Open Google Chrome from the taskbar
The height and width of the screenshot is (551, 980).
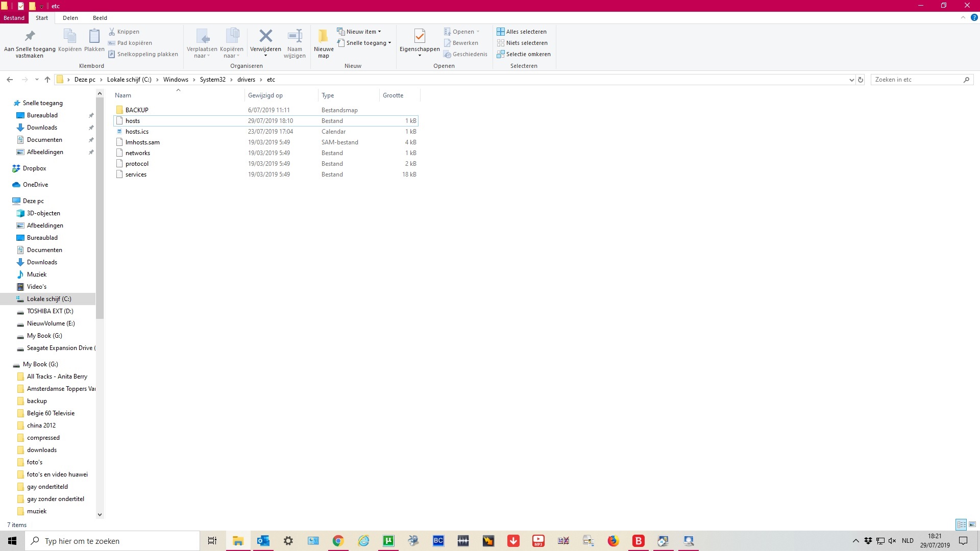point(338,541)
